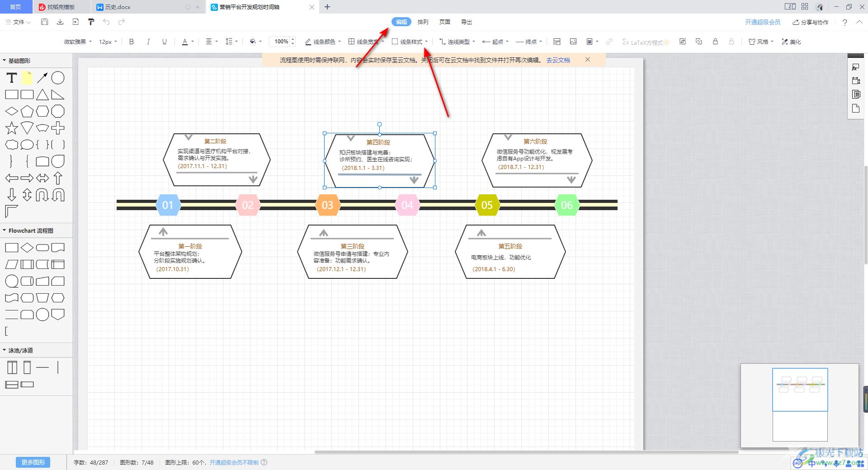
Task: Select the orange 03 hexagon on timeline
Action: (x=327, y=205)
